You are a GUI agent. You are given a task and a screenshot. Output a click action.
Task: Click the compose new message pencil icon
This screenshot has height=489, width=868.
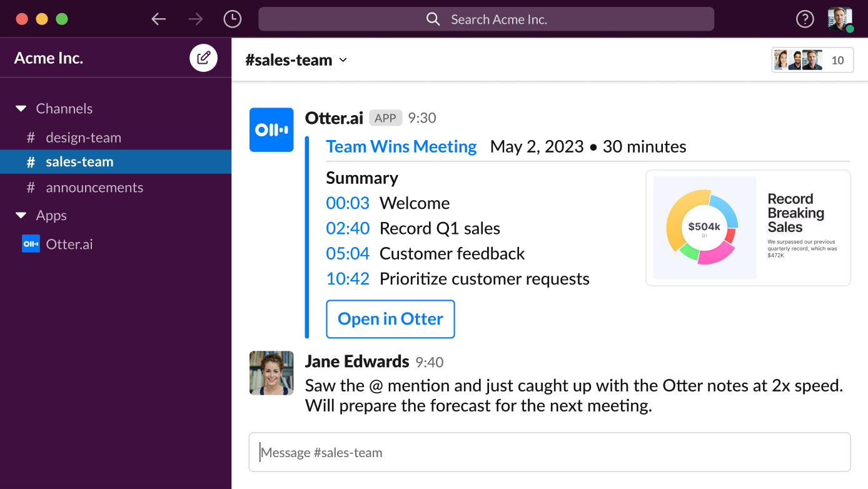pos(203,57)
